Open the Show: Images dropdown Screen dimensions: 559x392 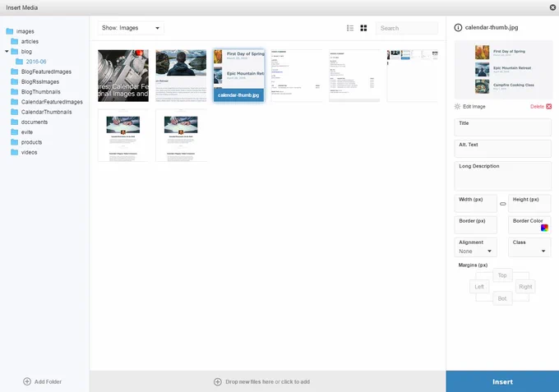(131, 28)
